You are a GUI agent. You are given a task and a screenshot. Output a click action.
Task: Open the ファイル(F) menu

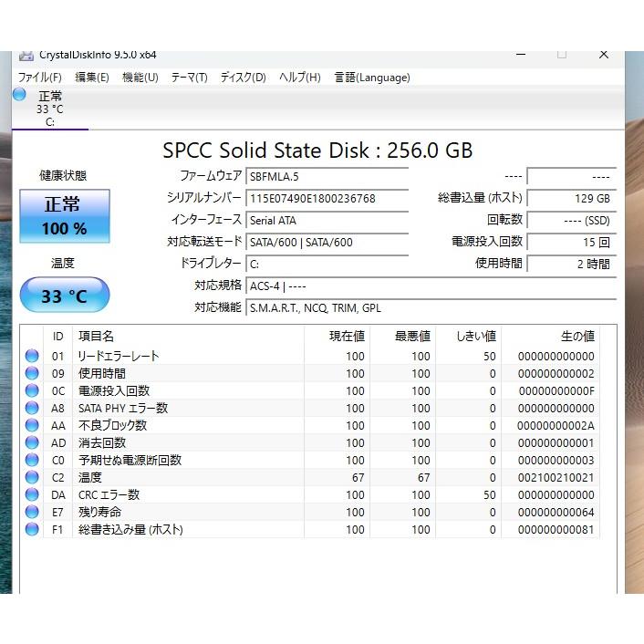click(39, 78)
